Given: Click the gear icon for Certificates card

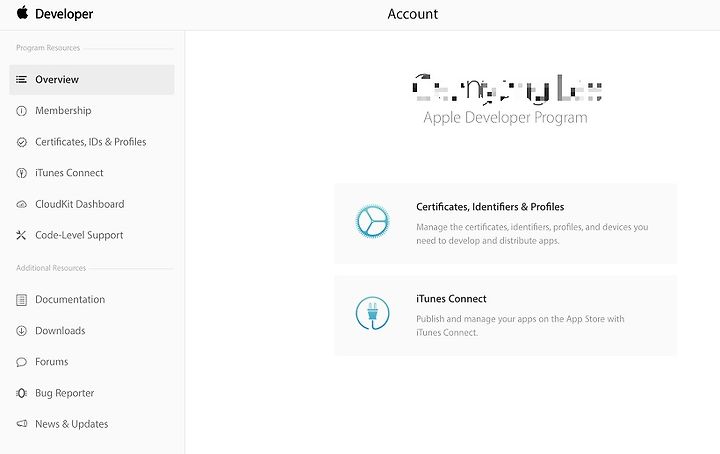Looking at the screenshot, I should click(372, 221).
